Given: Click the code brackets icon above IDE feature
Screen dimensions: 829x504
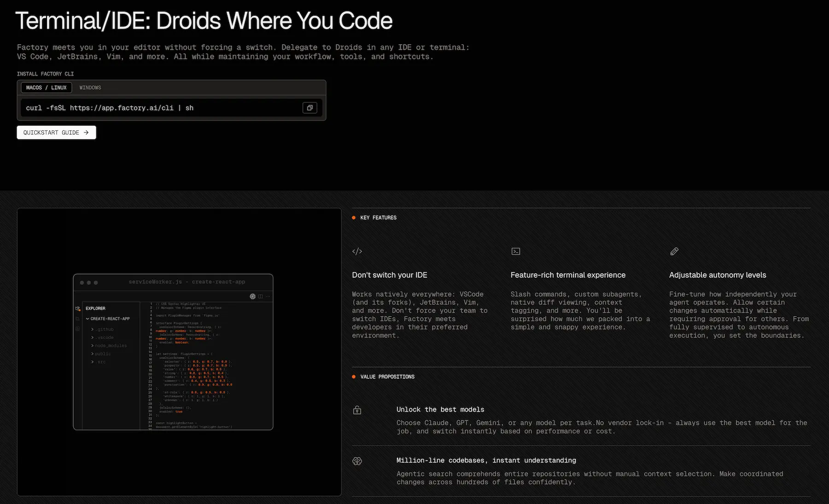Looking at the screenshot, I should tap(357, 251).
